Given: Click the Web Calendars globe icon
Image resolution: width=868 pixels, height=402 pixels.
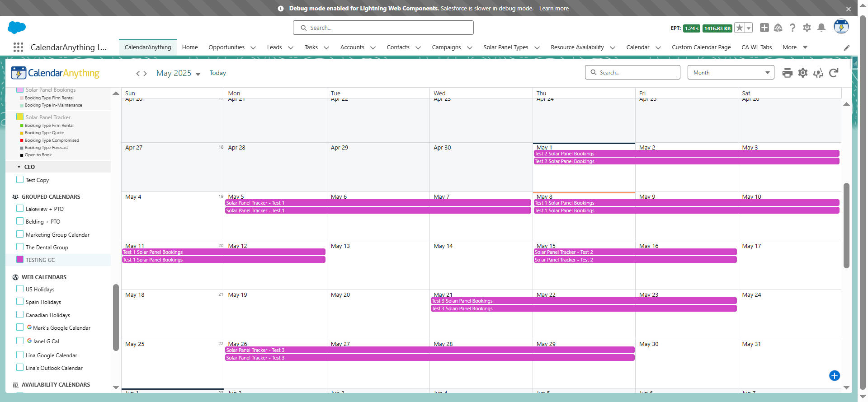Looking at the screenshot, I should pyautogui.click(x=15, y=277).
